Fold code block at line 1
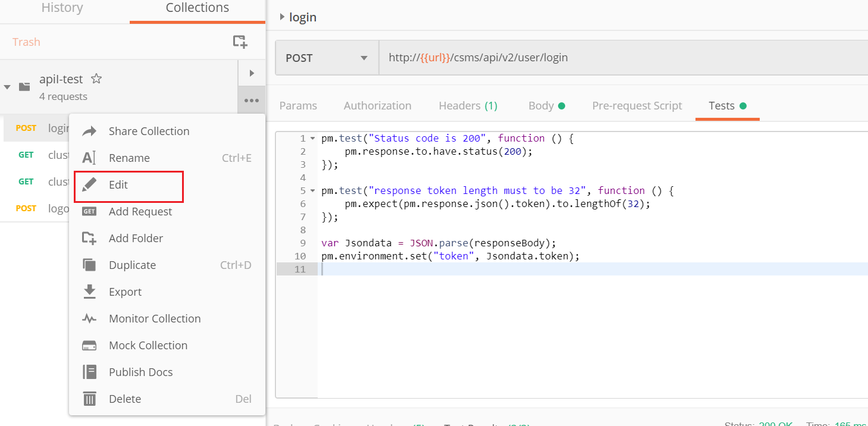This screenshot has width=868, height=426. pos(313,138)
